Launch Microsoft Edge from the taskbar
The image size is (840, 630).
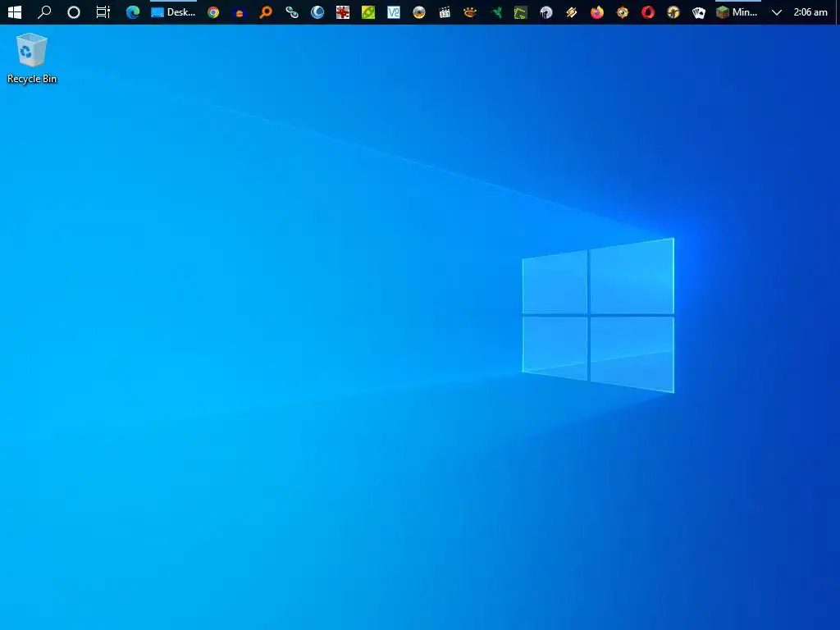point(133,11)
